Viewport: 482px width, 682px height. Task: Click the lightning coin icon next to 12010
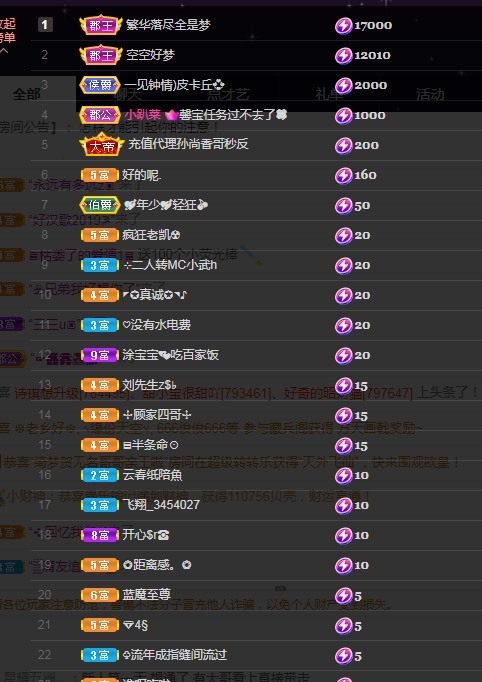pos(343,56)
